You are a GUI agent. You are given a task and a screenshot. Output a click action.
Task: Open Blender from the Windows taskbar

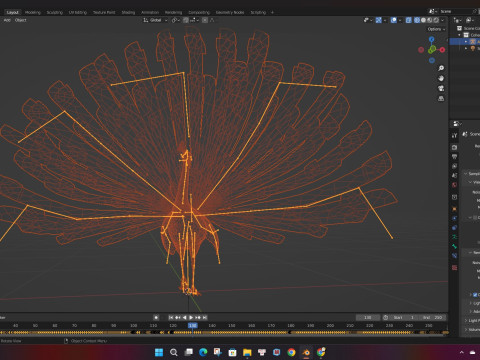point(306,352)
